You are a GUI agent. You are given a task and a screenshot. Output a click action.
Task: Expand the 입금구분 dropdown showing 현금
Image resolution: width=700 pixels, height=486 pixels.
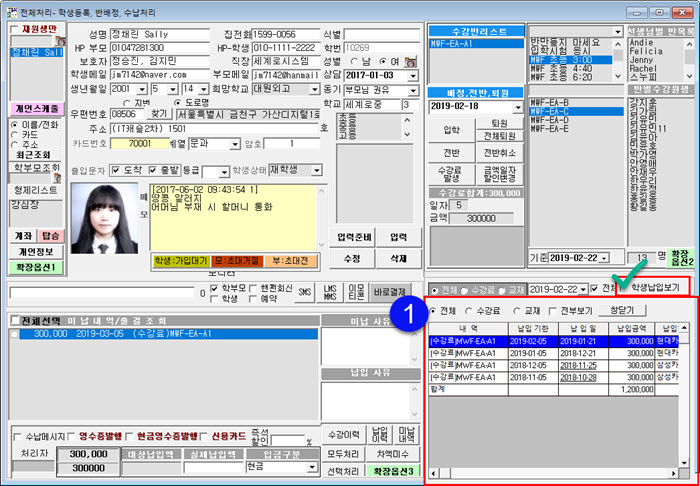[x=311, y=467]
